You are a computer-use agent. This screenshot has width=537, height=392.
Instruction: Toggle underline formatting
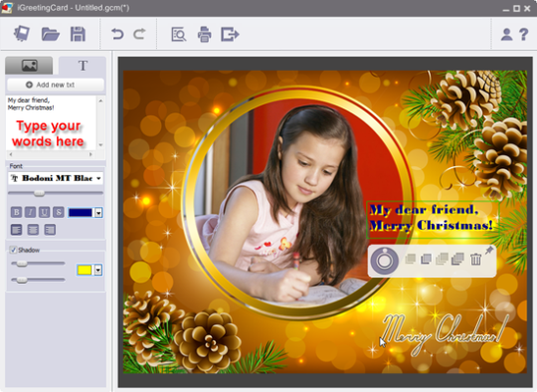tap(44, 212)
